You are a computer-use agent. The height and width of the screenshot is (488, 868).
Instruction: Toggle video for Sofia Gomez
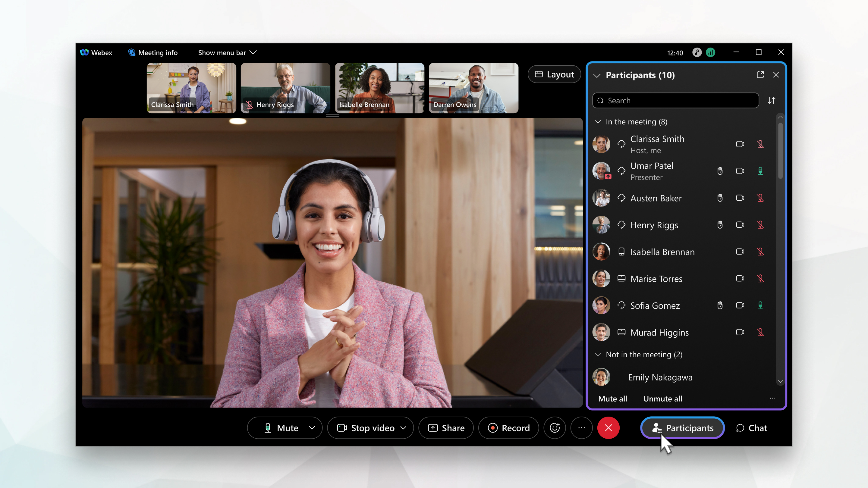pyautogui.click(x=741, y=305)
